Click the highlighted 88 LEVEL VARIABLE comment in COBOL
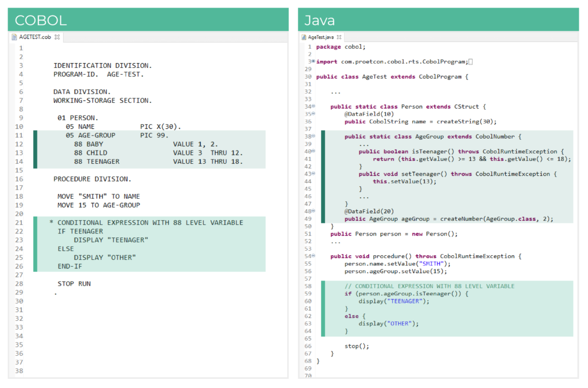This screenshot has height=388, width=588. 144,222
